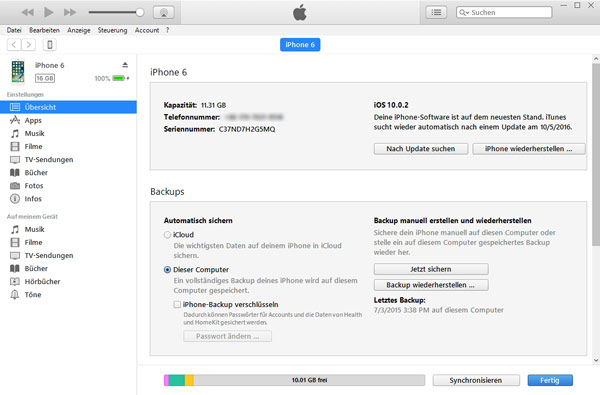
Task: Click the 10.01 GB frei storage label
Action: 309,380
